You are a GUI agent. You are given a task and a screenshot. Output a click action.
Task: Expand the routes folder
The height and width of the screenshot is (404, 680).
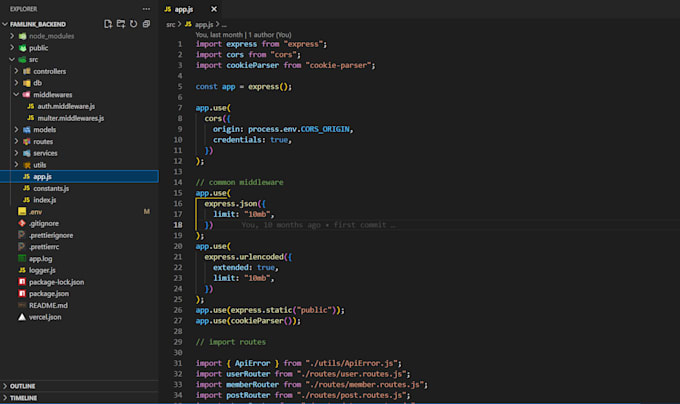(16, 141)
